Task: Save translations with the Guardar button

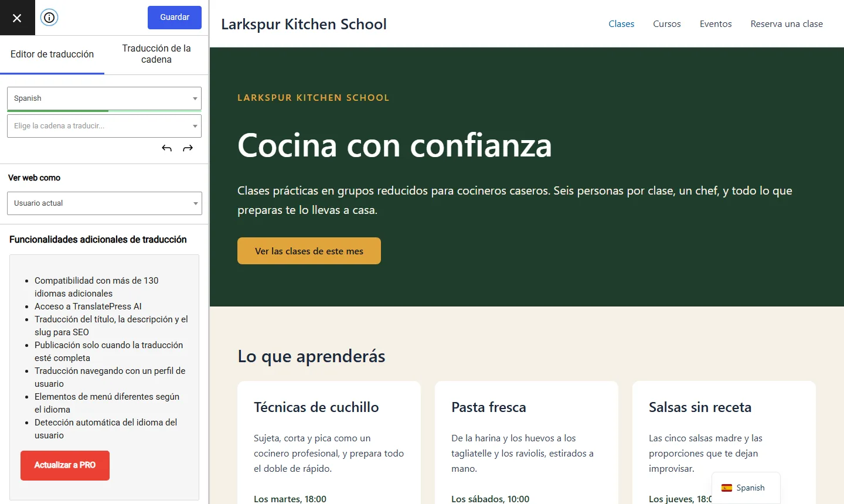Action: [x=175, y=18]
